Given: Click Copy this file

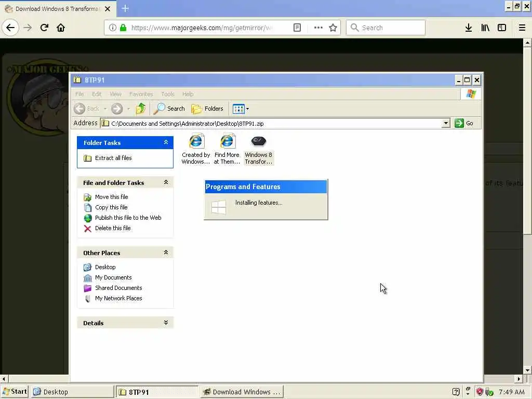Looking at the screenshot, I should tap(111, 207).
